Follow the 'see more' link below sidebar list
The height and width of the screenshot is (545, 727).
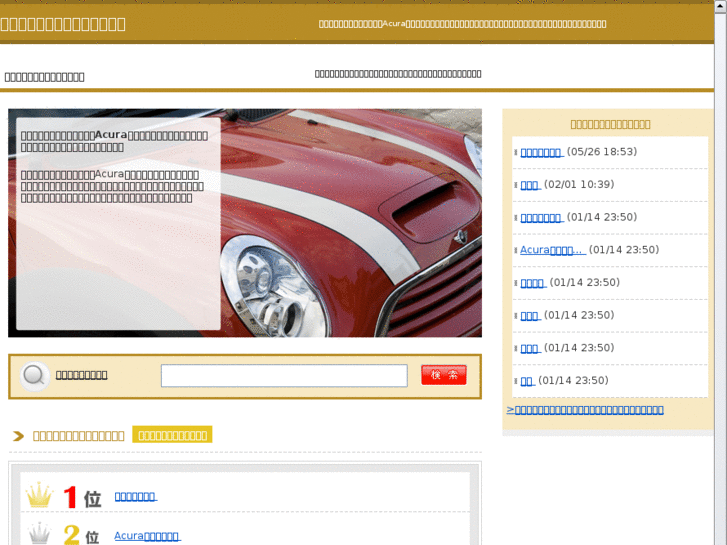coord(585,410)
